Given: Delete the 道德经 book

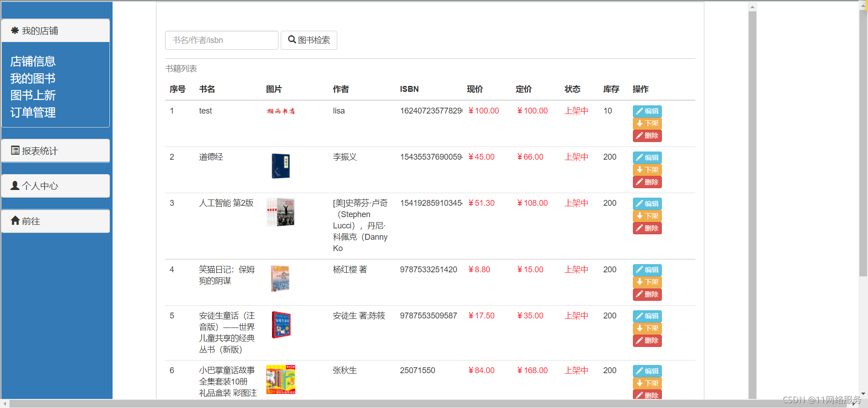Looking at the screenshot, I should pyautogui.click(x=647, y=182).
